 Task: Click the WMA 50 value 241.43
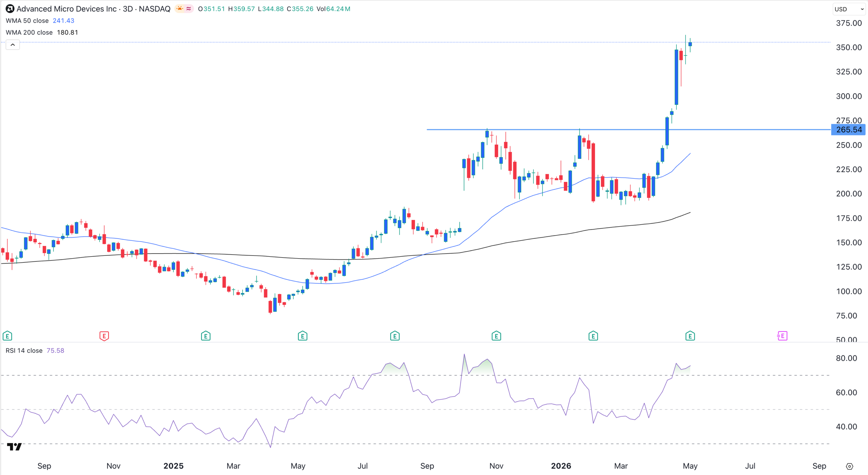(63, 21)
